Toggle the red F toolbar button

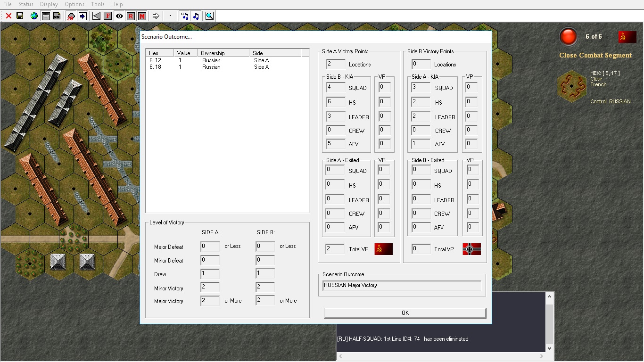pos(107,16)
